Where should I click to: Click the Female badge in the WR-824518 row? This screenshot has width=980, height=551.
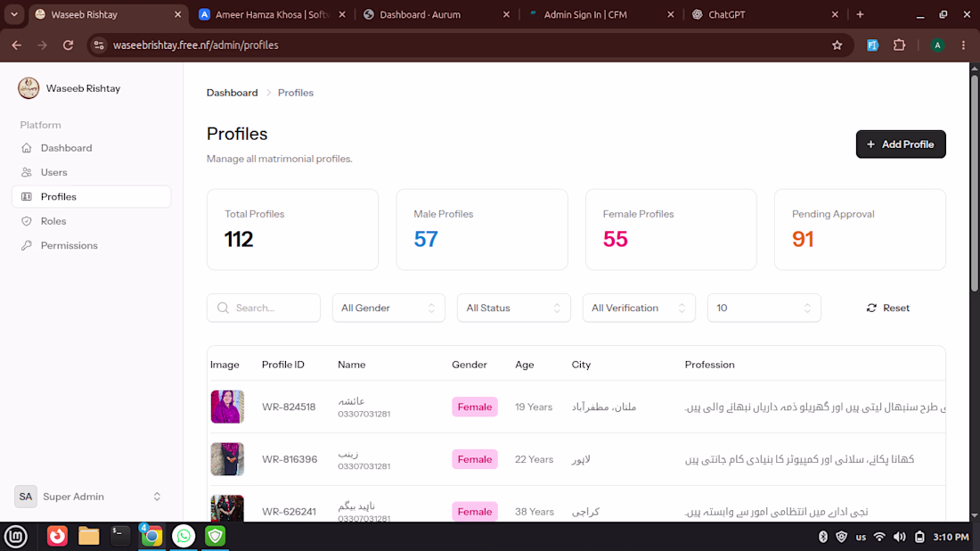coord(475,407)
